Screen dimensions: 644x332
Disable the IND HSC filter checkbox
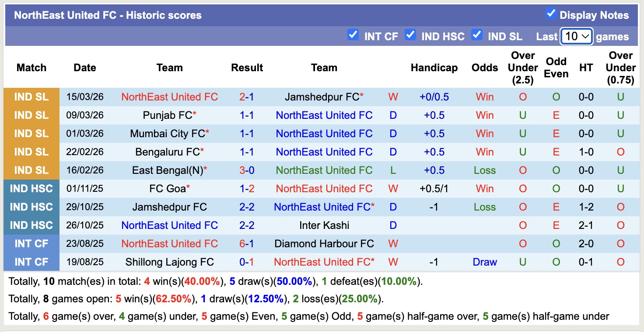point(410,35)
